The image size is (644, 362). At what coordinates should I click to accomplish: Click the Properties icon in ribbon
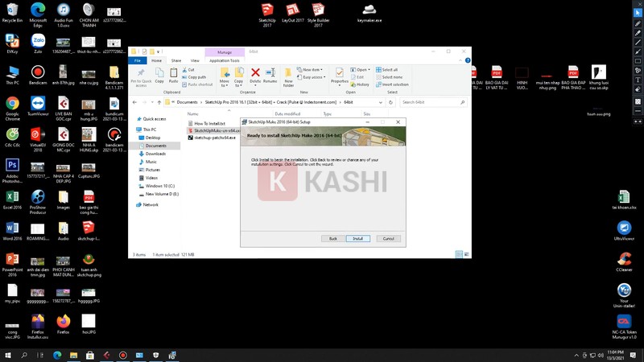[x=340, y=75]
